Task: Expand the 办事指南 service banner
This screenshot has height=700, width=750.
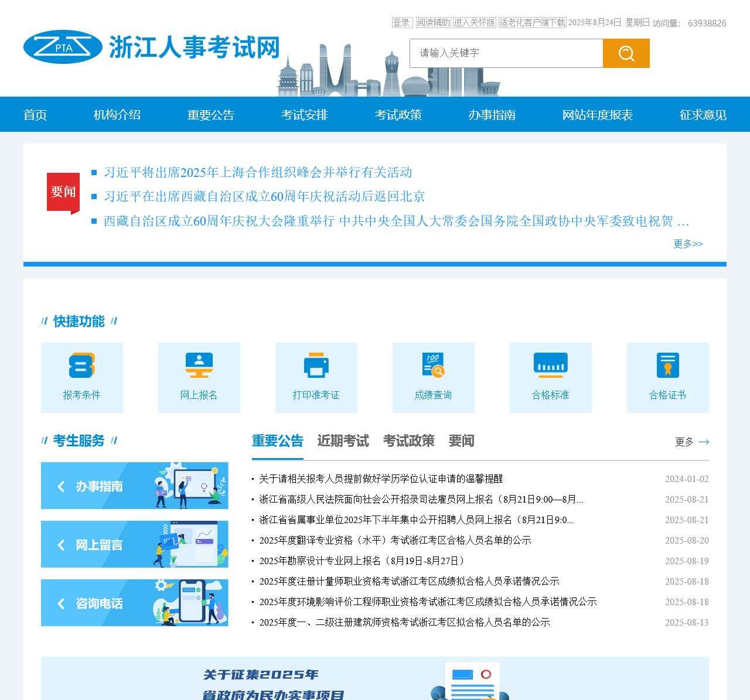Action: 134,486
